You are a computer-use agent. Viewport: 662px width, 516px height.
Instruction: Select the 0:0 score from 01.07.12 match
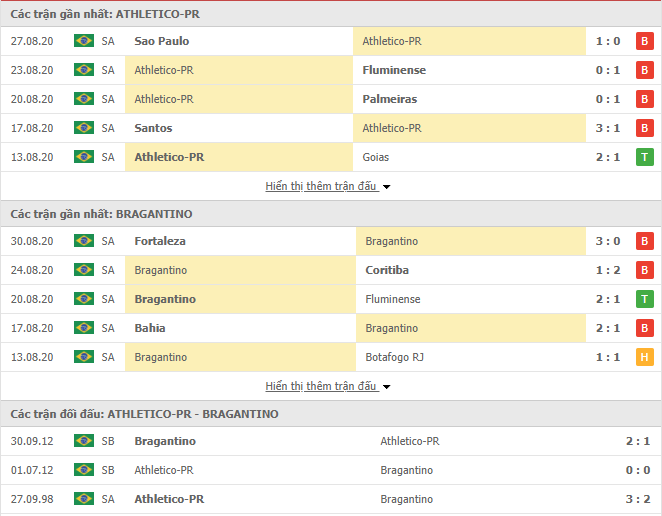[x=638, y=470]
